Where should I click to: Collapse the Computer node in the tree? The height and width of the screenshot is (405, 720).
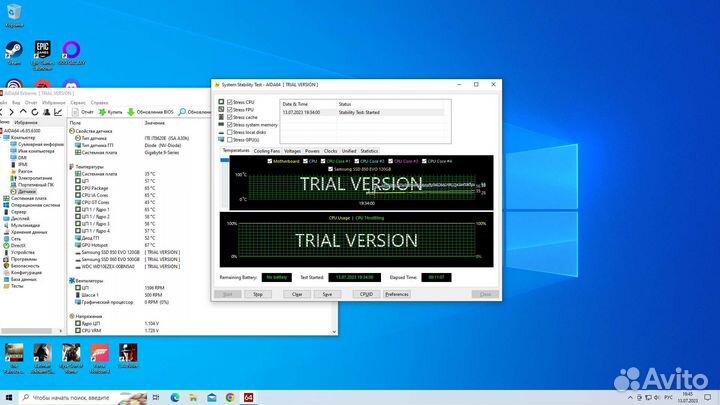tap(3, 137)
